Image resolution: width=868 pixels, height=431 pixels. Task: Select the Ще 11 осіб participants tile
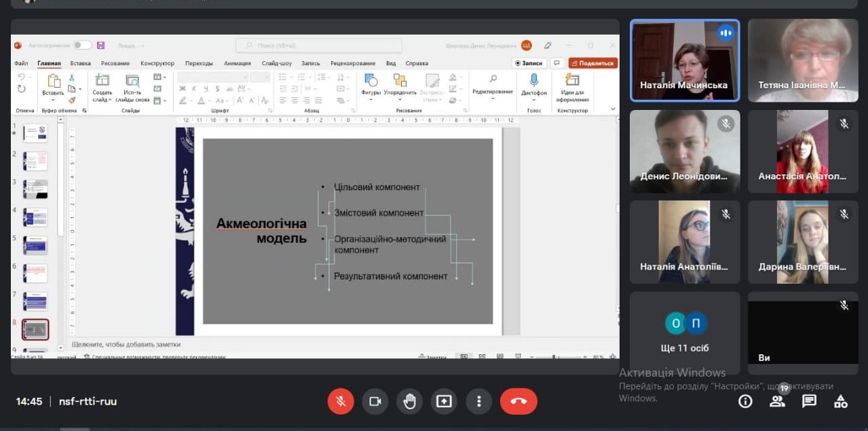685,333
